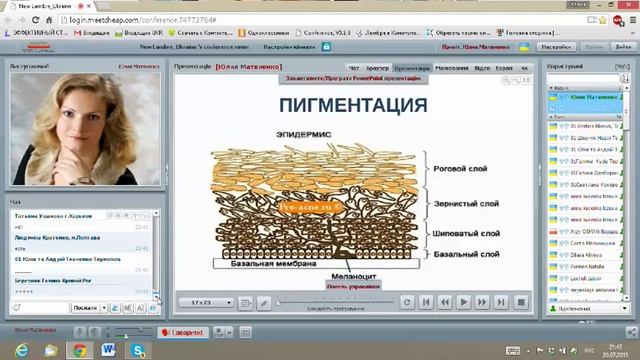Click the 'Вийти' exit button
640x360 pixels.
click(623, 47)
